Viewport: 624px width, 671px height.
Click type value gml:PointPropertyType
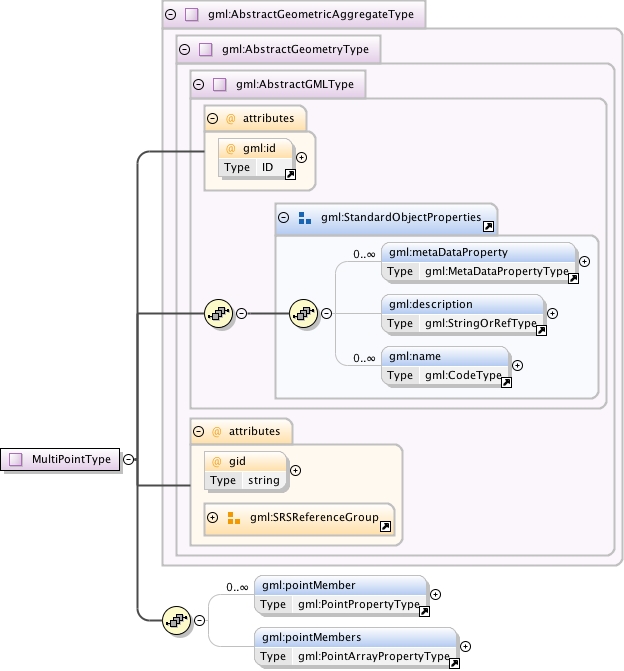click(359, 604)
